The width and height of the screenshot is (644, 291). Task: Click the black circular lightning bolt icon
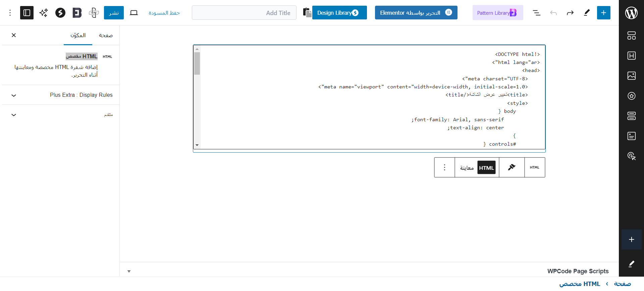[60, 13]
